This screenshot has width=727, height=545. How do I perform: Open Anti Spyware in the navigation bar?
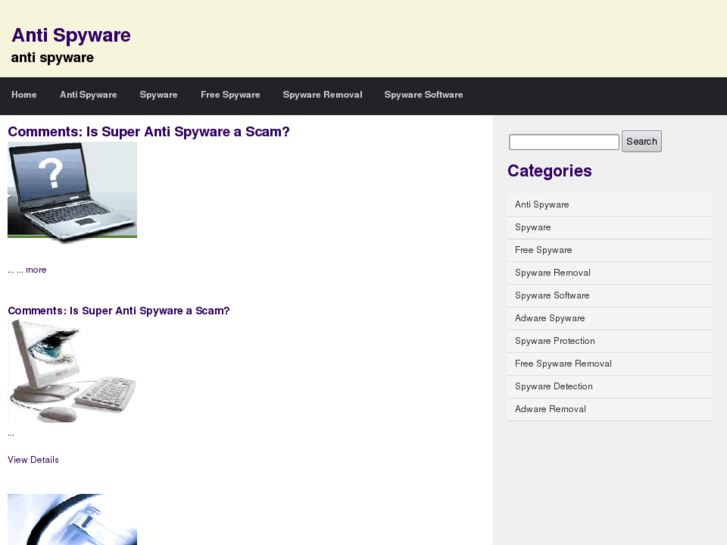point(88,95)
